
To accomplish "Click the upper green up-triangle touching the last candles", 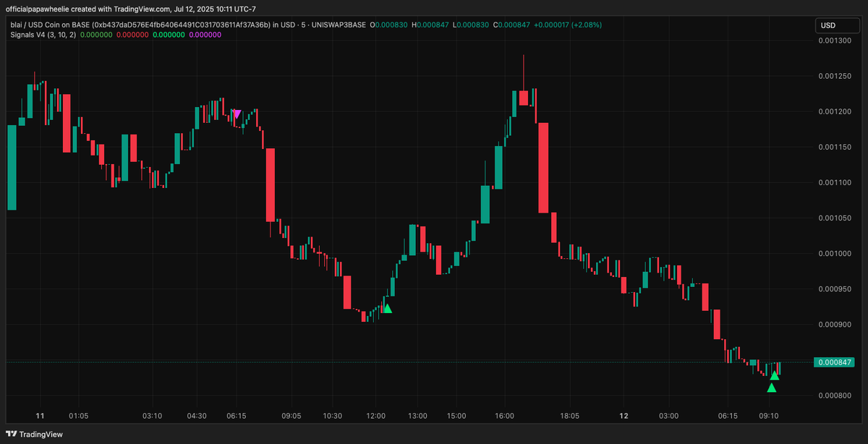I will tap(775, 375).
